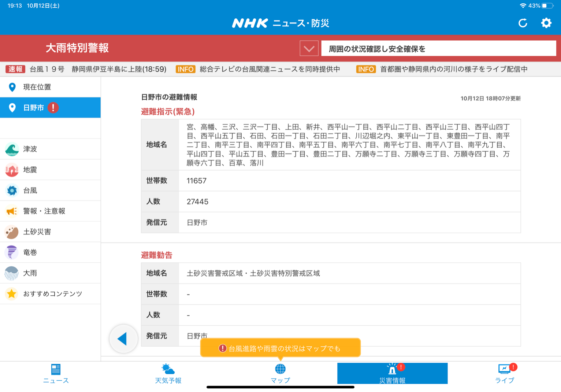Screen dimensions: 561x392
Task: Select 日野市 location pin icon
Action: [12, 108]
